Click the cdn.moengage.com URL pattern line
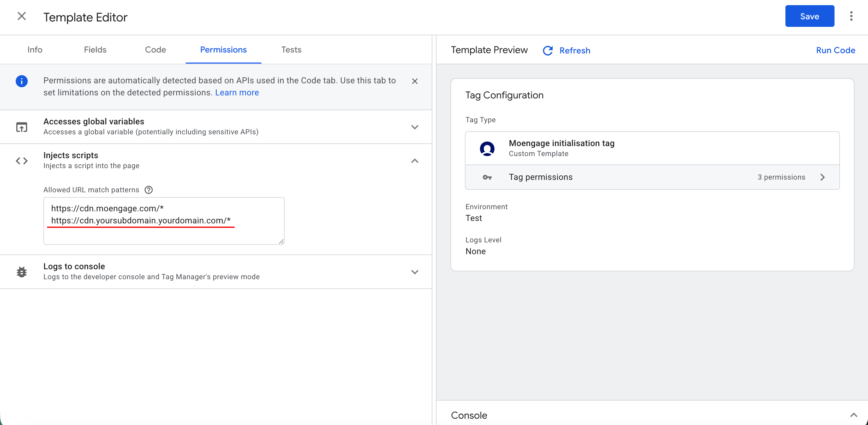 pyautogui.click(x=108, y=209)
